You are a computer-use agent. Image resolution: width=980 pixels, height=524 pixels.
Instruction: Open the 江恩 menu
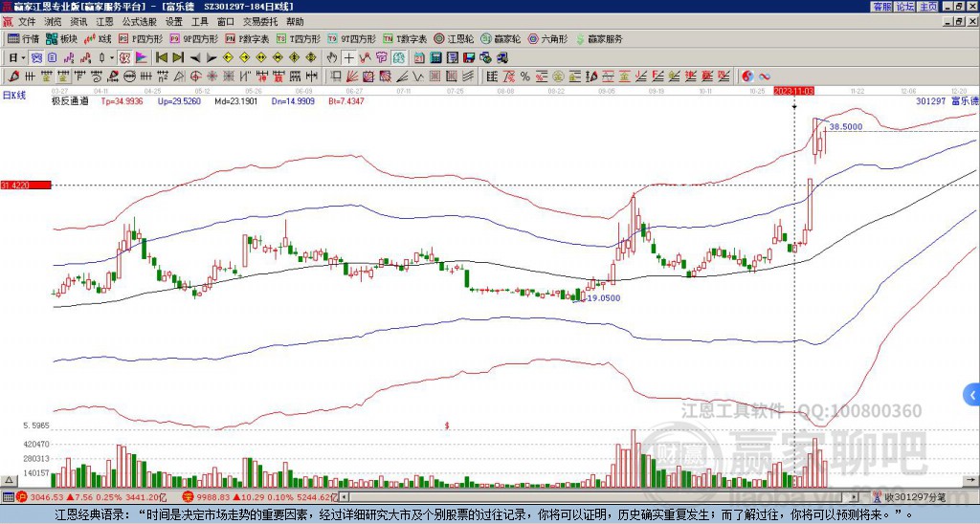[104, 22]
